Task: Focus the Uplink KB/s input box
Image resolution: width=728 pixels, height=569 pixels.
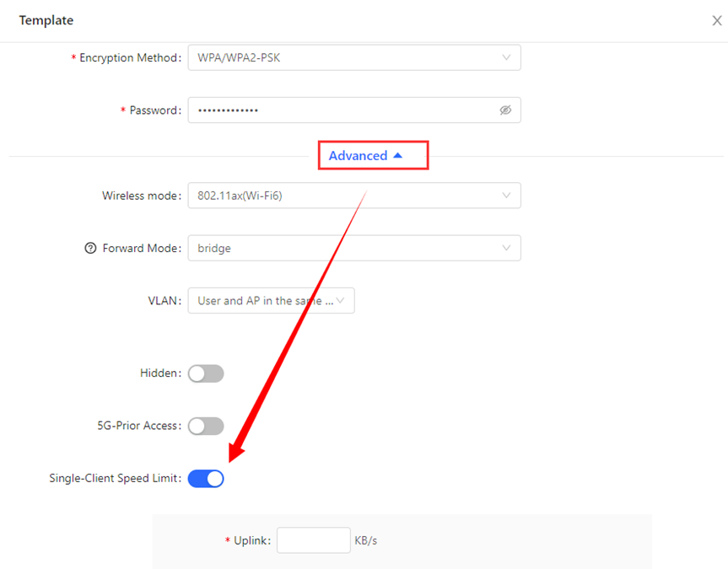Action: (x=313, y=540)
